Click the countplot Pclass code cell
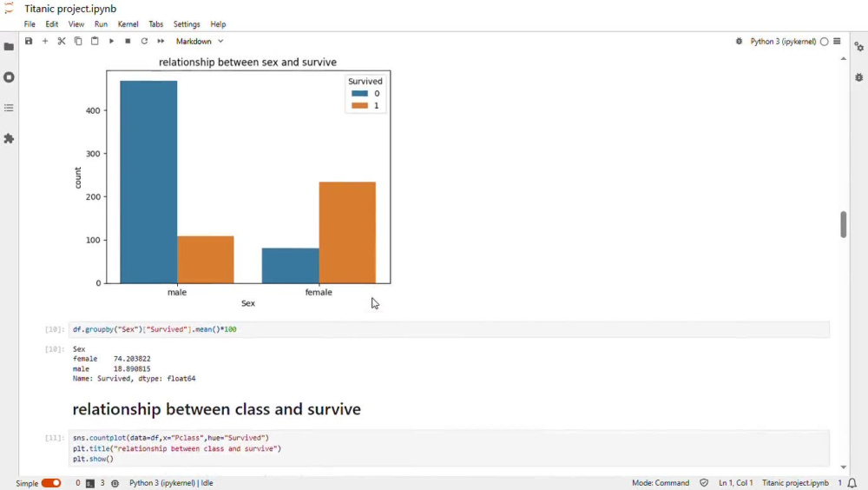This screenshot has width=868, height=490. [449, 448]
